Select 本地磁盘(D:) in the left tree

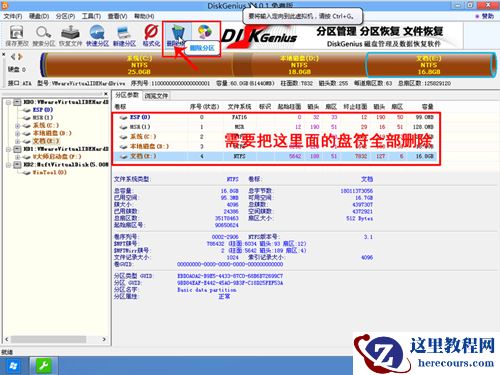[52, 133]
